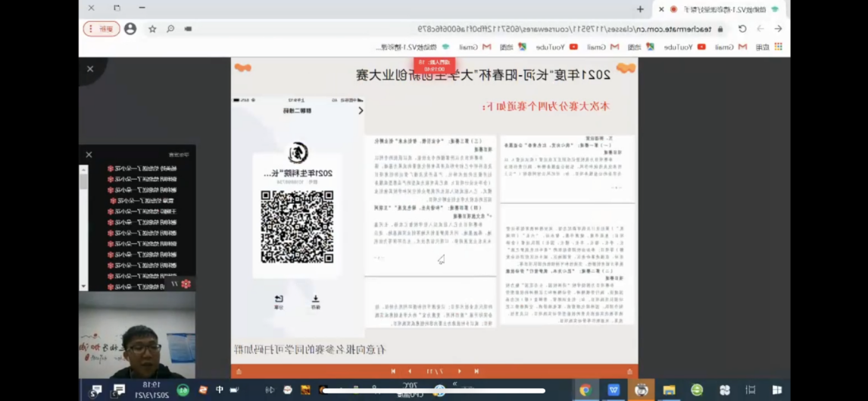The image size is (868, 401).
Task: Select the 微助教V2.1 tab in Chrome
Action: (x=721, y=9)
